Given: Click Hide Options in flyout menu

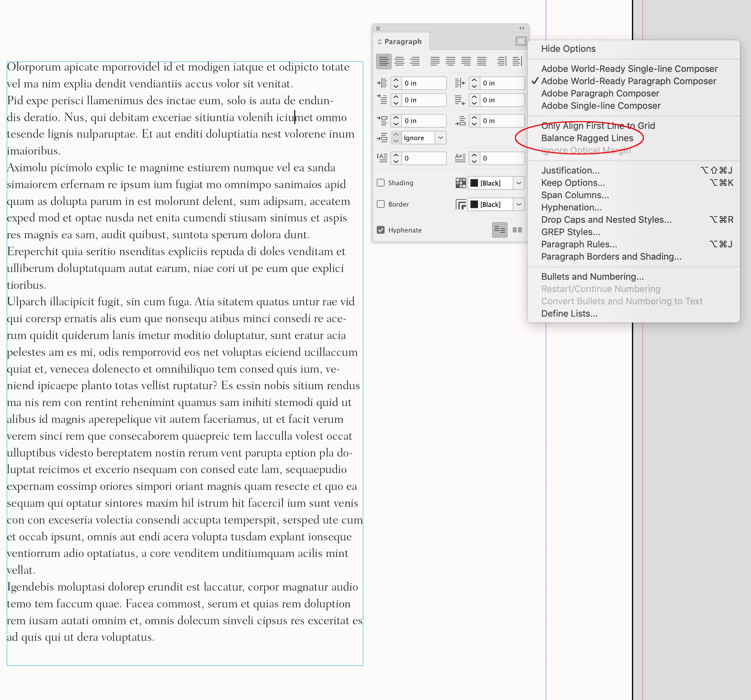Looking at the screenshot, I should (568, 49).
